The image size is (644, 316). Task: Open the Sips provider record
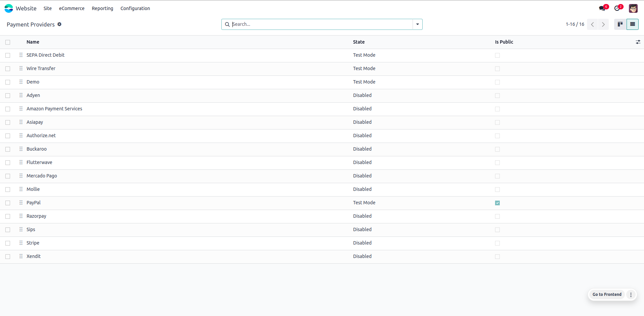31,229
